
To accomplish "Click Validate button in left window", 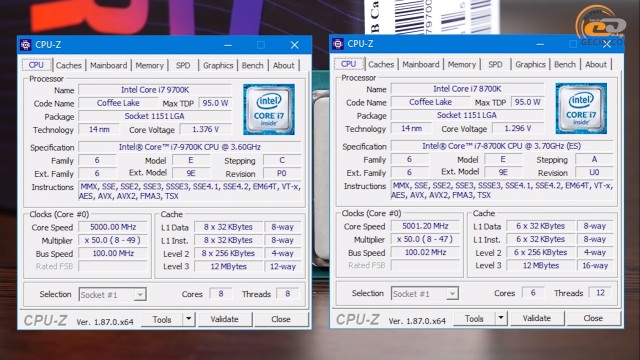I will 224,320.
